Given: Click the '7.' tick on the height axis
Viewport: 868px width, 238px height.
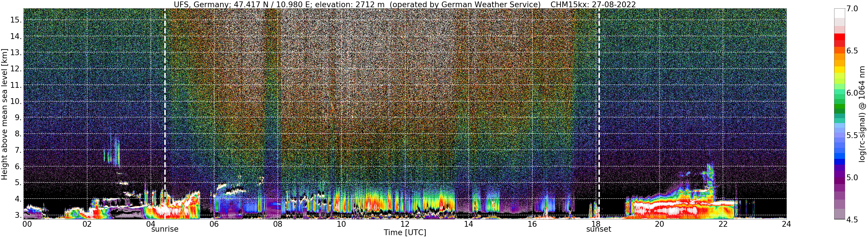Looking at the screenshot, I should tap(18, 150).
